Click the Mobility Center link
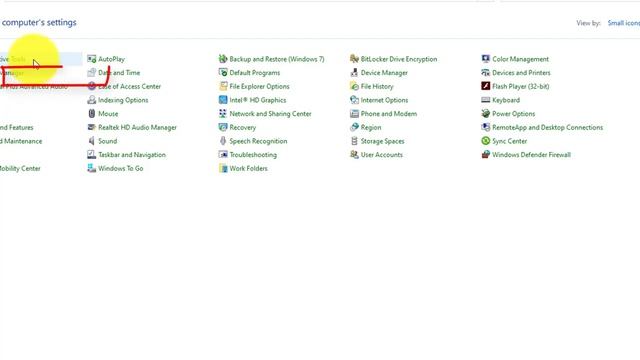Screen dimensions: 640x360 pyautogui.click(x=20, y=168)
